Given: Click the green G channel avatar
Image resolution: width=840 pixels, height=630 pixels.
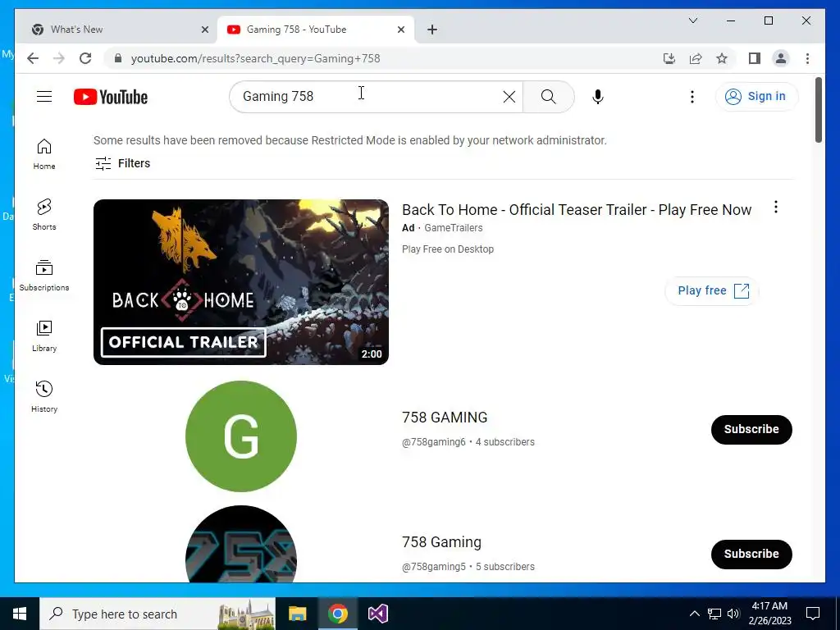Looking at the screenshot, I should point(240,436).
